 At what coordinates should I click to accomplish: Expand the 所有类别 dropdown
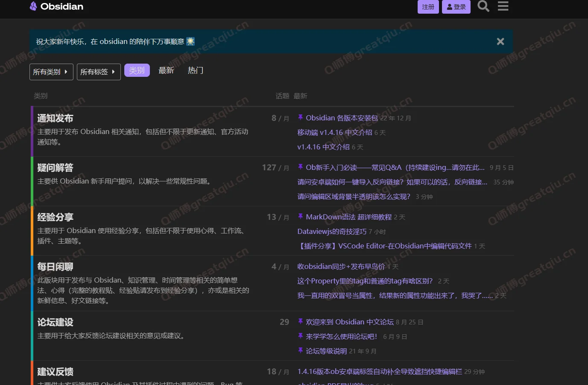pyautogui.click(x=51, y=72)
